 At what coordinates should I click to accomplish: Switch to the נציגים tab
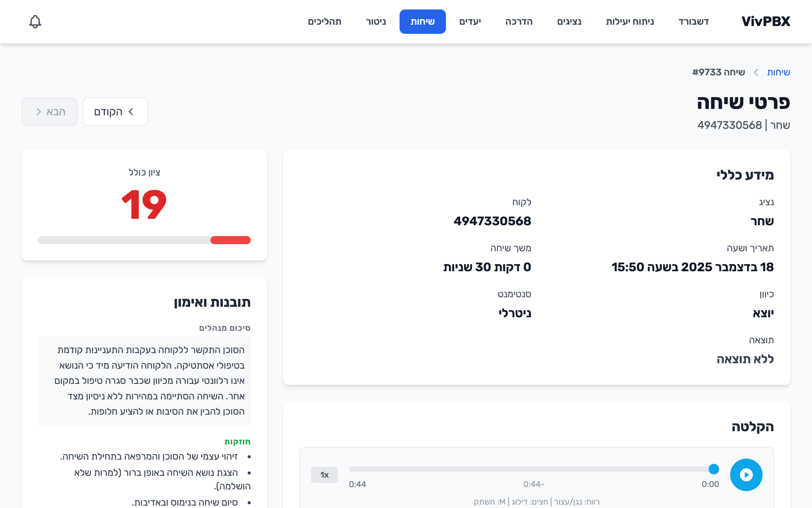pyautogui.click(x=569, y=22)
